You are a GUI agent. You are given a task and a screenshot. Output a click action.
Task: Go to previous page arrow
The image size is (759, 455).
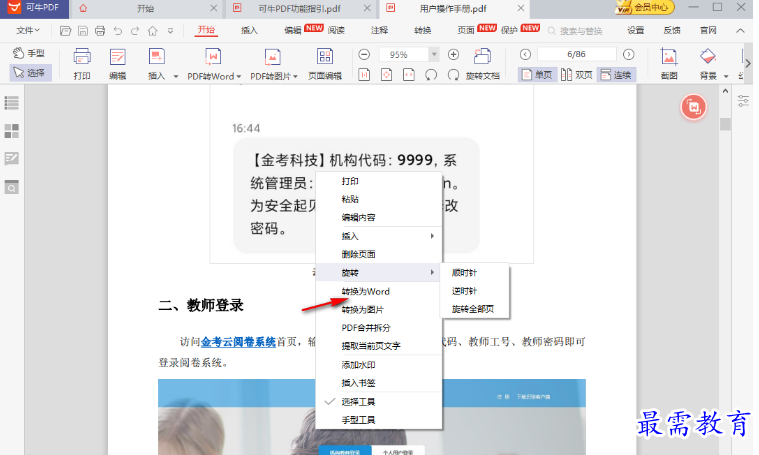525,54
